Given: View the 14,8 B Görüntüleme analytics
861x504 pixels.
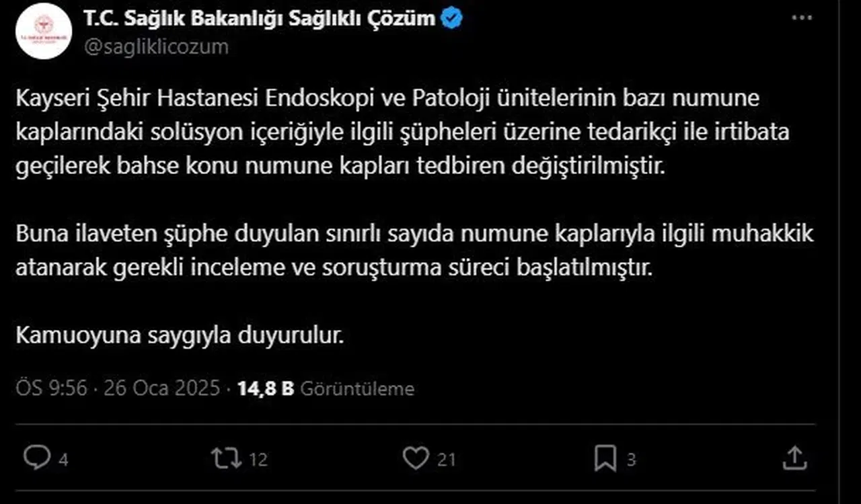Looking at the screenshot, I should point(326,388).
